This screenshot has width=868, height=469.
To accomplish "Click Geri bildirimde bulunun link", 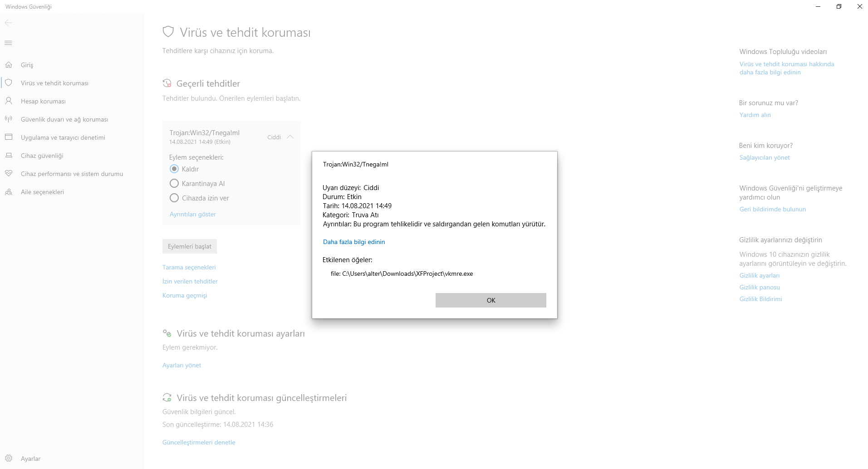I will pyautogui.click(x=773, y=209).
